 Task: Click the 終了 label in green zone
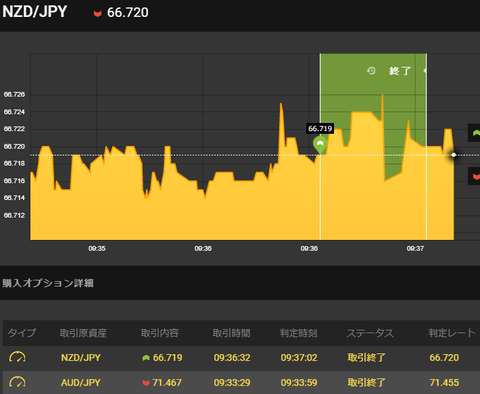pos(400,71)
